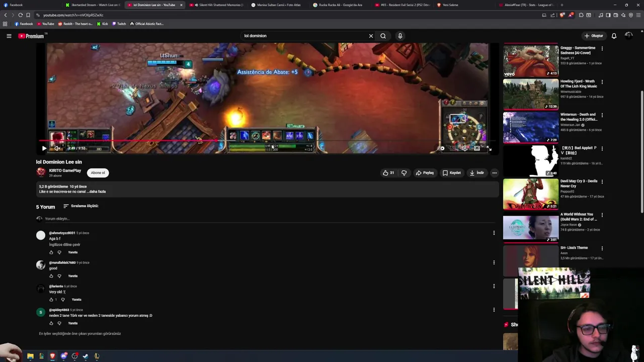Screen dimensions: 644x362
Task: Switch to Manisa Sultan Camii tab
Action: click(279, 5)
